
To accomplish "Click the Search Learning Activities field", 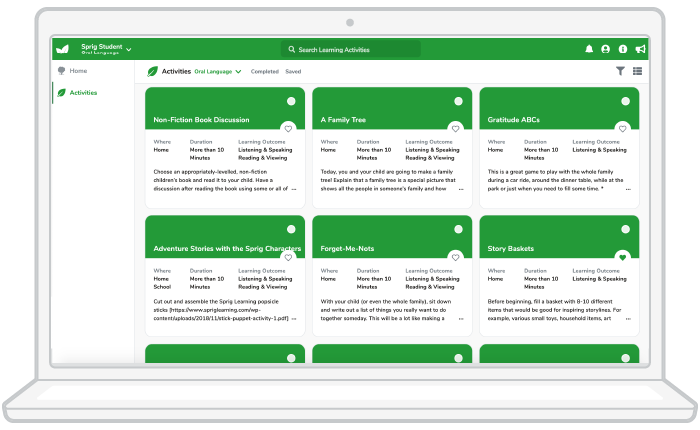I will pos(350,49).
